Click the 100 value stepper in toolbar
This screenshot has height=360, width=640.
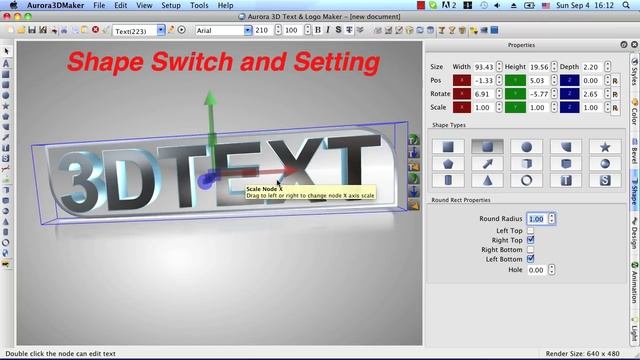[308, 30]
